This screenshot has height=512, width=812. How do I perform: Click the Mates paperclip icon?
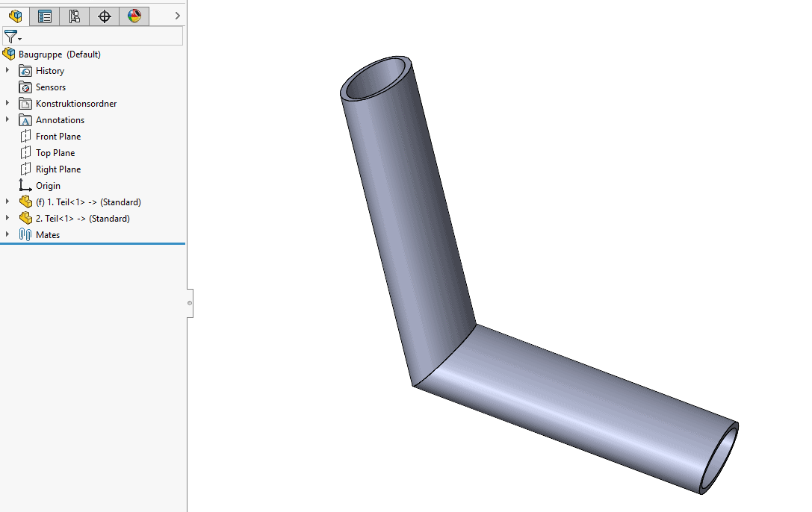tap(25, 235)
